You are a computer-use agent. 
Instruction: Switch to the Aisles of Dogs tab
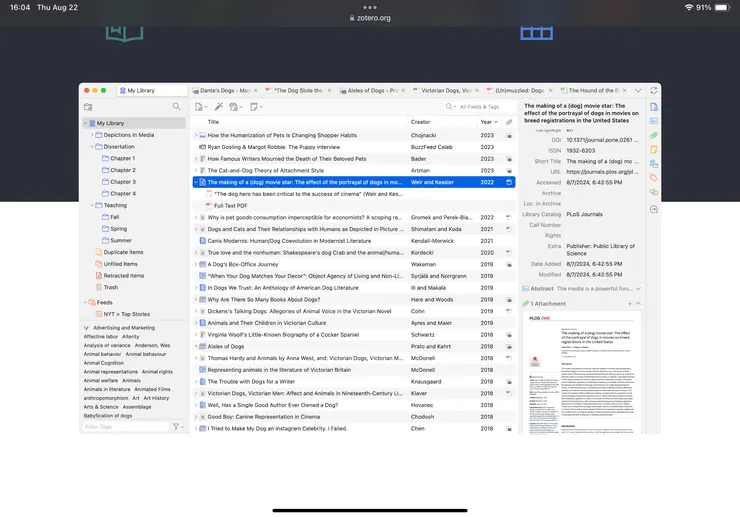click(x=370, y=90)
